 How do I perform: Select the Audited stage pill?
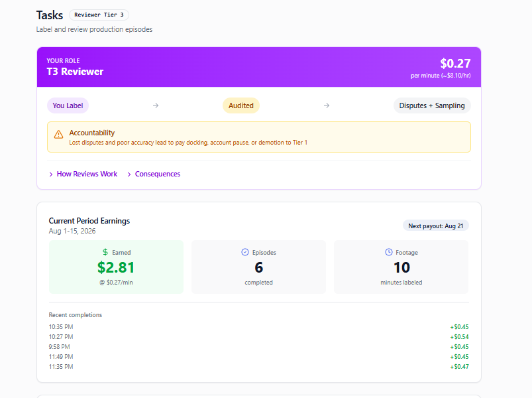(x=241, y=105)
